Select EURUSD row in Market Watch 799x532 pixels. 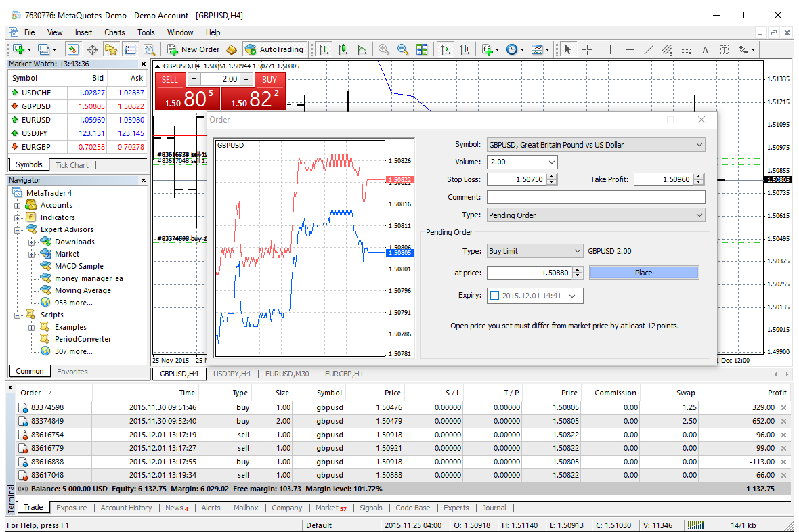click(x=77, y=120)
